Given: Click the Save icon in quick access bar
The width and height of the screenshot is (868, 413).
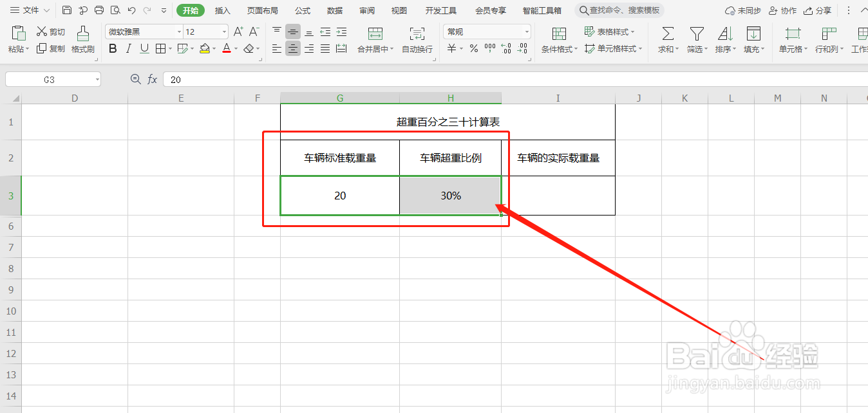Looking at the screenshot, I should click(x=67, y=10).
